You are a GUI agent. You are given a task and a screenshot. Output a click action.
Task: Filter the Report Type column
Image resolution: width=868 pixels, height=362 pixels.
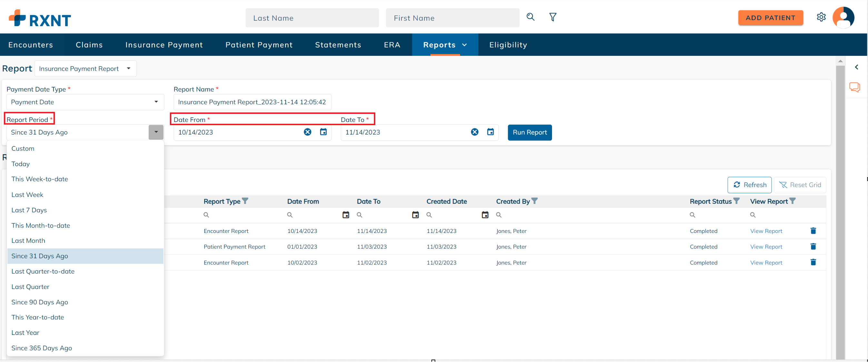245,201
